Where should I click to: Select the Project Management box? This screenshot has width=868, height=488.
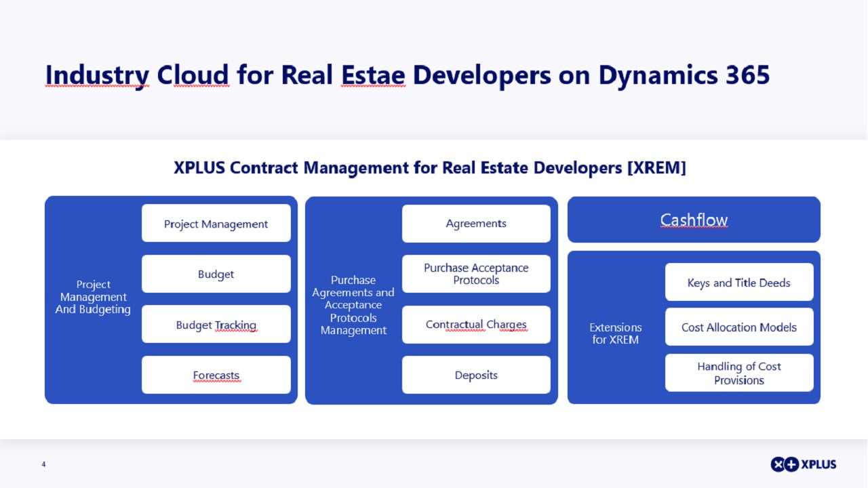coord(216,224)
